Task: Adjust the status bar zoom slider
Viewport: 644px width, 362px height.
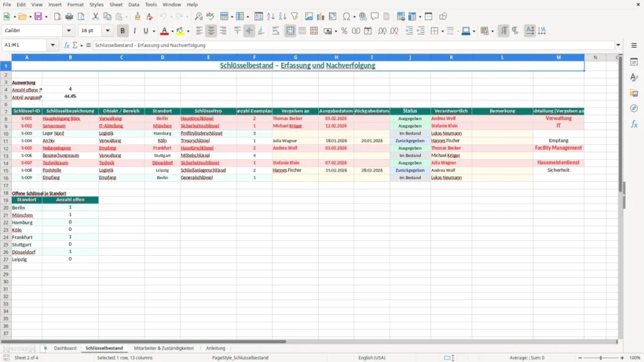Action: tap(601, 358)
